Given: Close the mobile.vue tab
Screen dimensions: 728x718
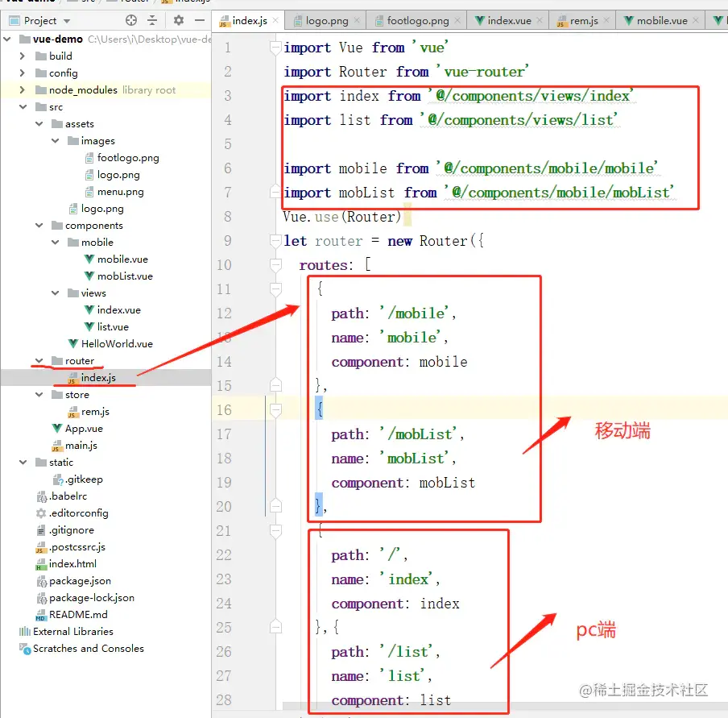Looking at the screenshot, I should point(696,20).
